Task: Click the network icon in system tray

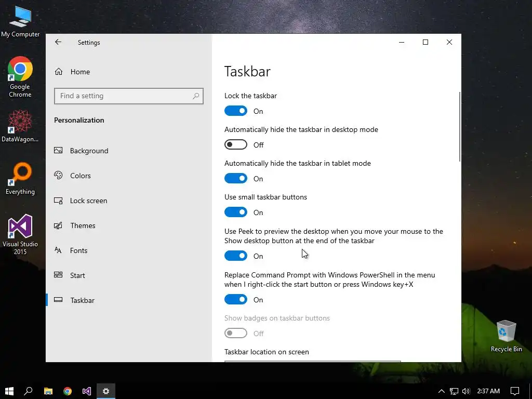Action: click(x=454, y=391)
